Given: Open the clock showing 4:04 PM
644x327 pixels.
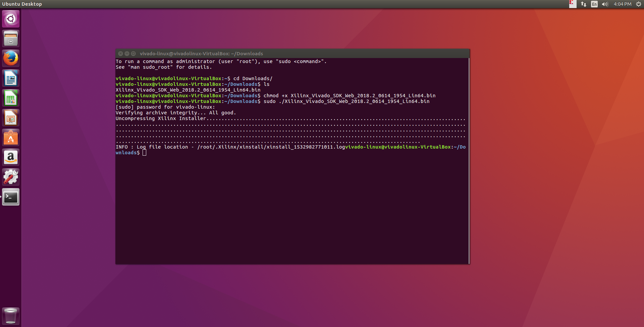Looking at the screenshot, I should (623, 4).
